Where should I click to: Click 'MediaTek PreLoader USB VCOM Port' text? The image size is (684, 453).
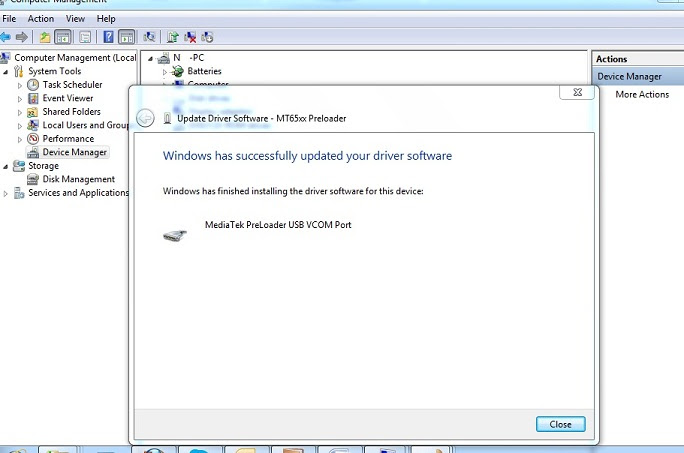coord(278,225)
